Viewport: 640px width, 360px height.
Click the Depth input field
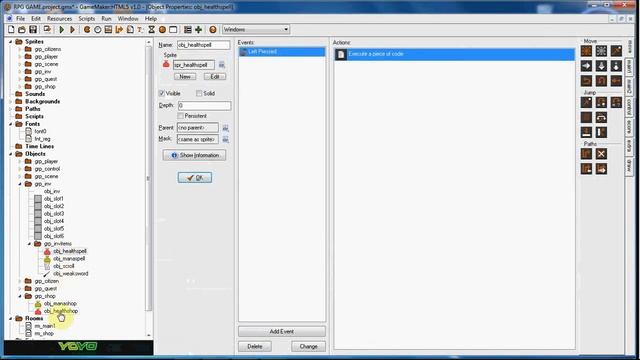tap(204, 105)
